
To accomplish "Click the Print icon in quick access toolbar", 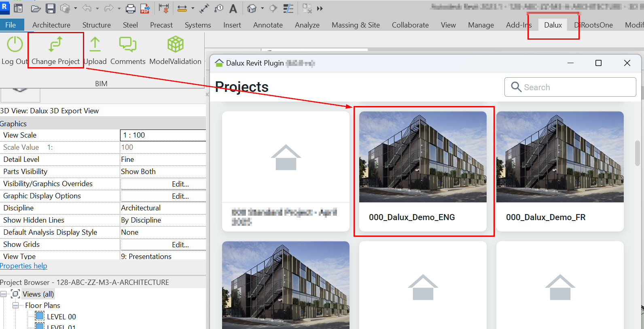I will click(x=131, y=8).
